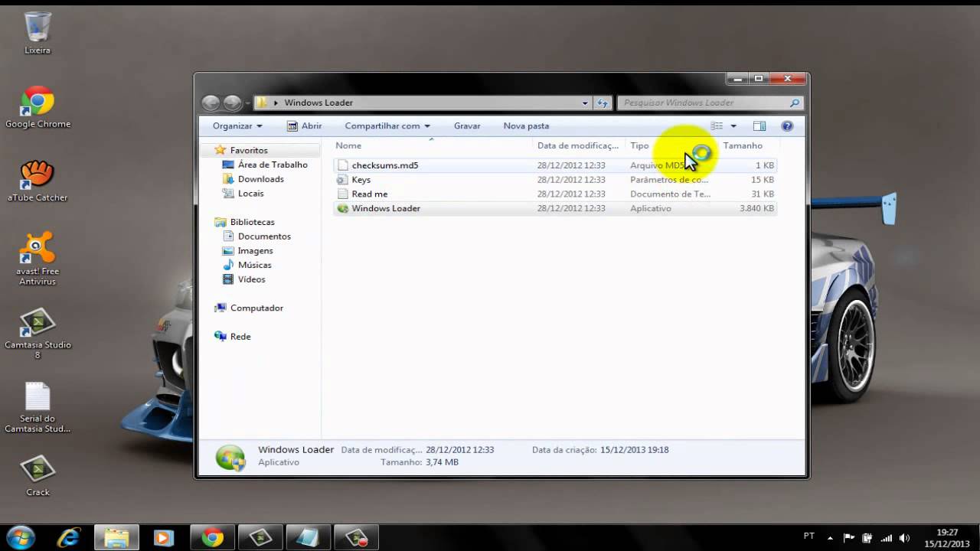Open Explorer help question mark icon
This screenshot has height=551, width=980.
787,126
